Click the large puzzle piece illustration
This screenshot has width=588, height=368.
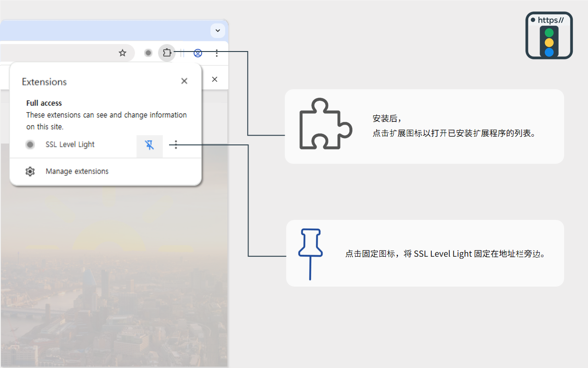tap(325, 123)
